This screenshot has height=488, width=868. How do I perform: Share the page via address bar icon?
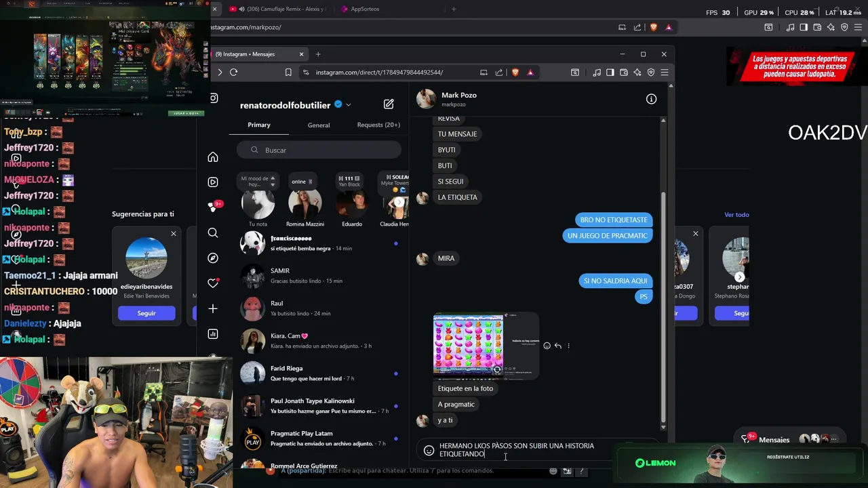[x=499, y=73]
